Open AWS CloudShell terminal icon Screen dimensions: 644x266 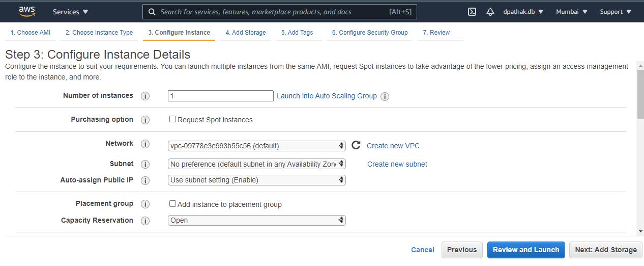tap(472, 12)
